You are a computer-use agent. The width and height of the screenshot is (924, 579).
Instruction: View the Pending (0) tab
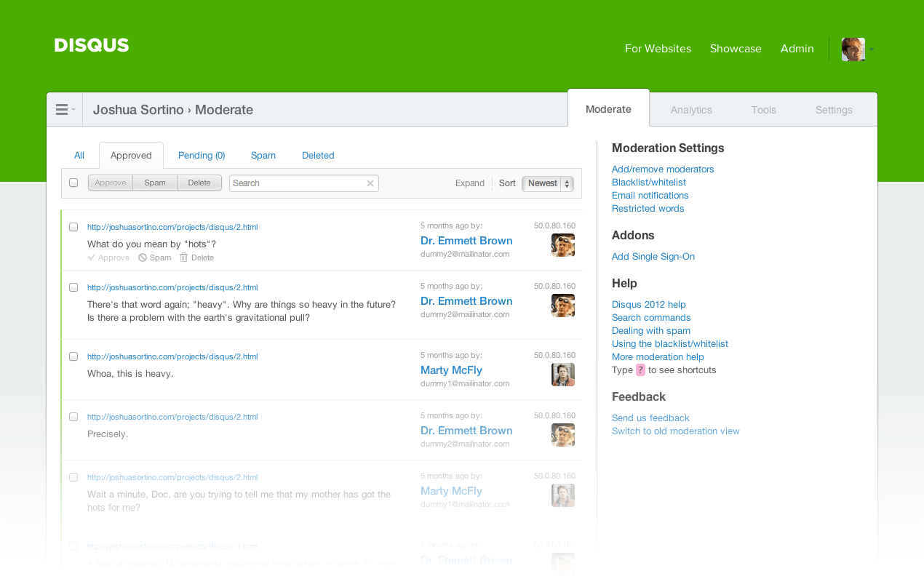[202, 156]
